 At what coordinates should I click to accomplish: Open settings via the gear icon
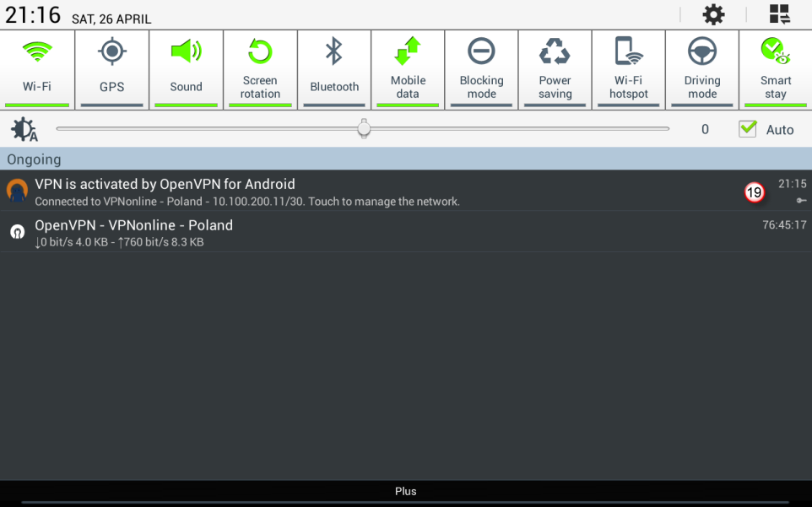pyautogui.click(x=713, y=14)
